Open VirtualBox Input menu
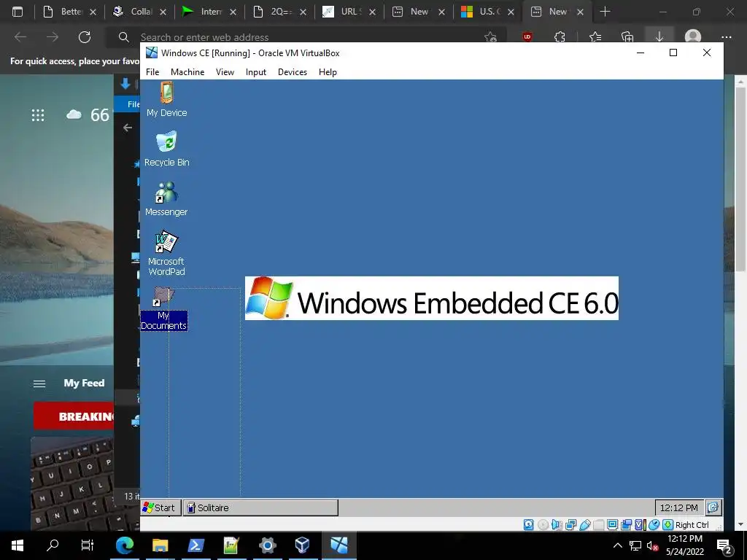 256,72
